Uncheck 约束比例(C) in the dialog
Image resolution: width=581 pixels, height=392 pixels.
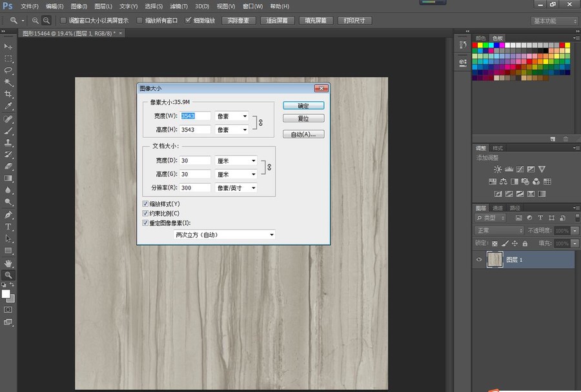point(145,213)
